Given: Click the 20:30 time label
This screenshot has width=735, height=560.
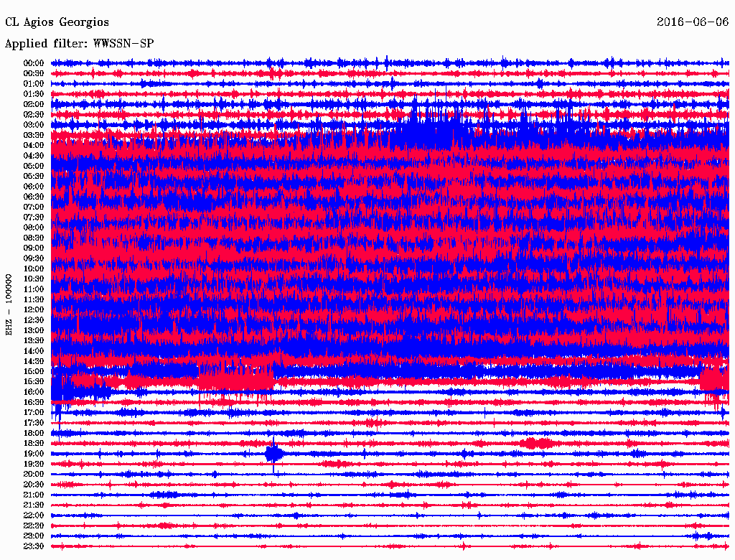Looking at the screenshot, I should (34, 485).
